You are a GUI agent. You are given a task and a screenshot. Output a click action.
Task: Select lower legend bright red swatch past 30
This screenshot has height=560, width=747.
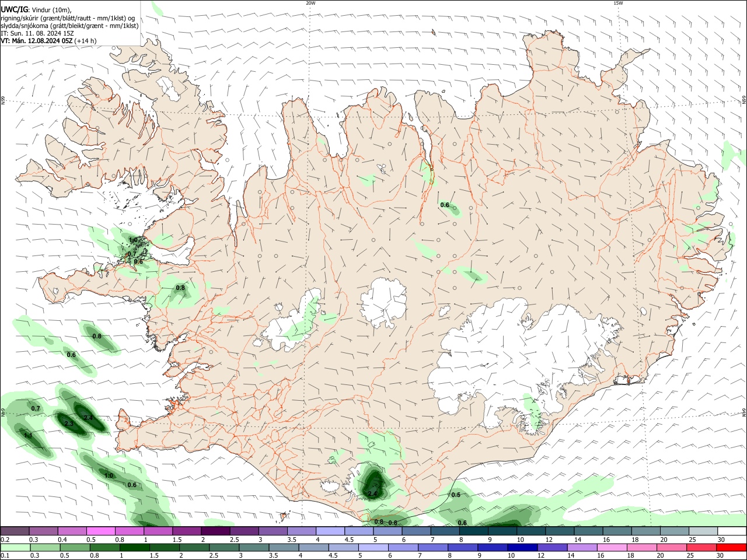click(731, 547)
